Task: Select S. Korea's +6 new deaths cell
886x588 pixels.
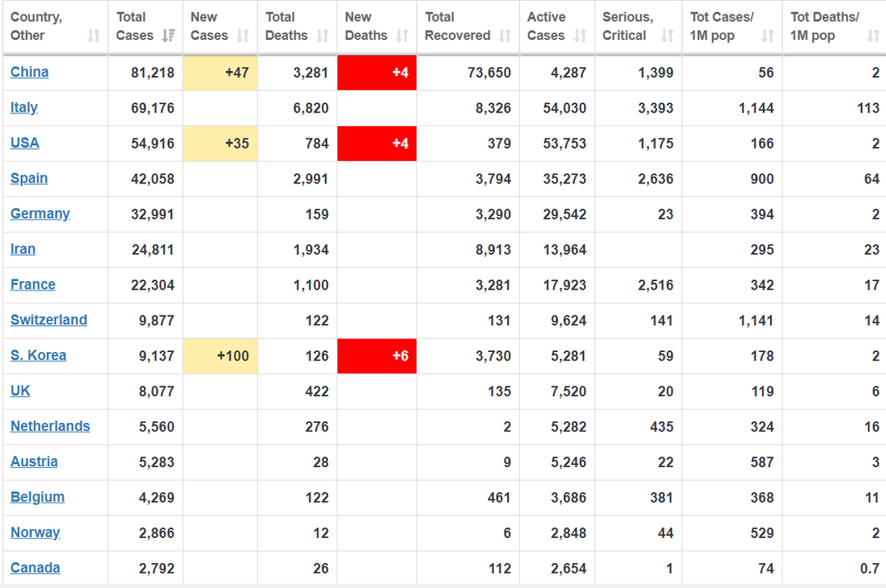Action: [x=377, y=356]
